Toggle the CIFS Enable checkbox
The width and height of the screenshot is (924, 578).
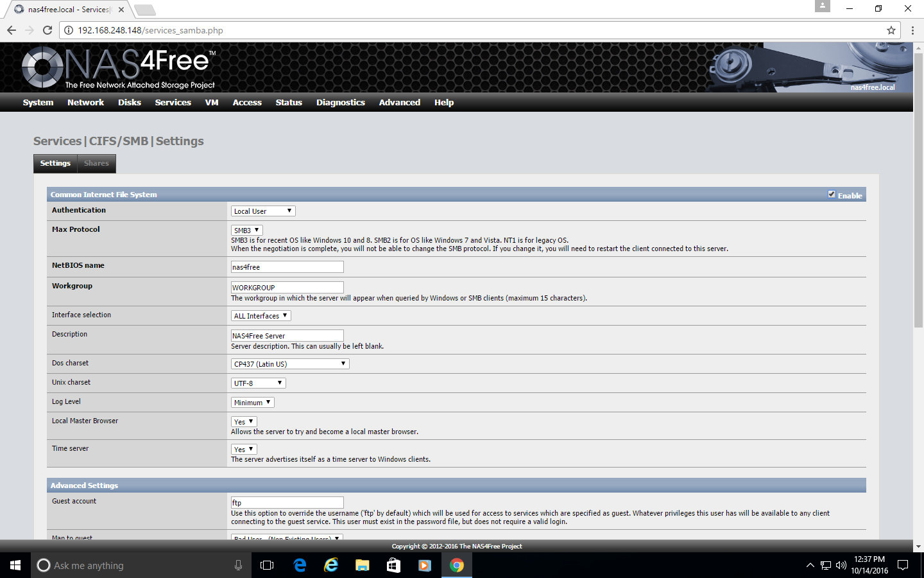pyautogui.click(x=832, y=195)
